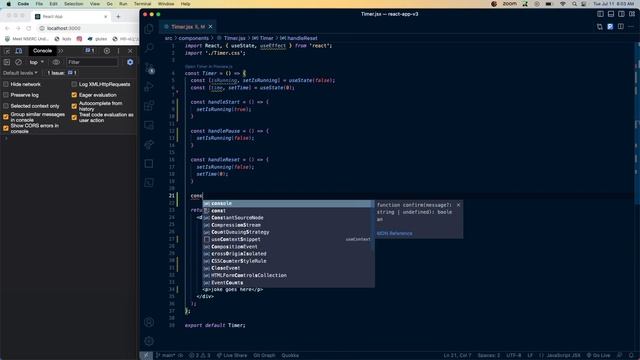Click the src breadcrumb segment

tap(168, 38)
